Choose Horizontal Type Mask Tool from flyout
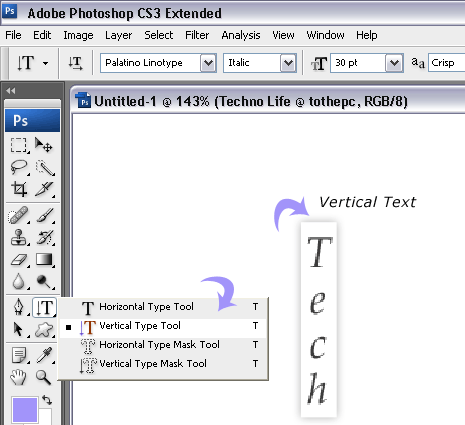This screenshot has width=465, height=425. (x=163, y=345)
